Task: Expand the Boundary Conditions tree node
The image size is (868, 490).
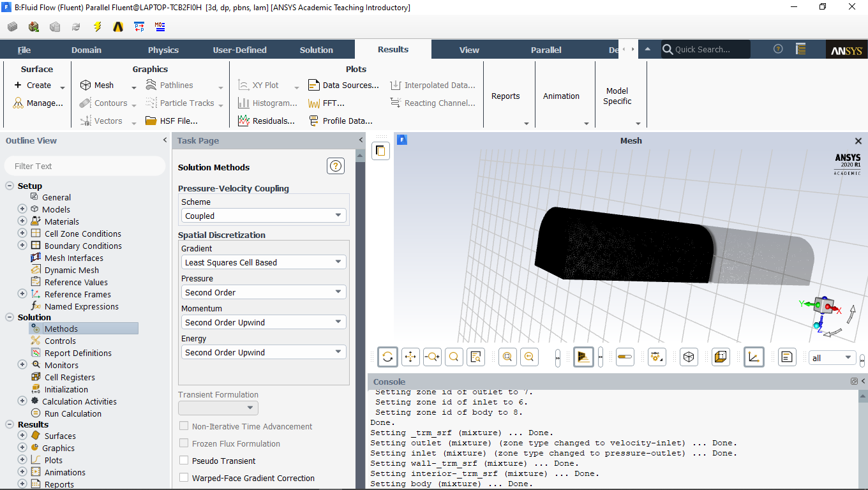Action: pos(22,246)
